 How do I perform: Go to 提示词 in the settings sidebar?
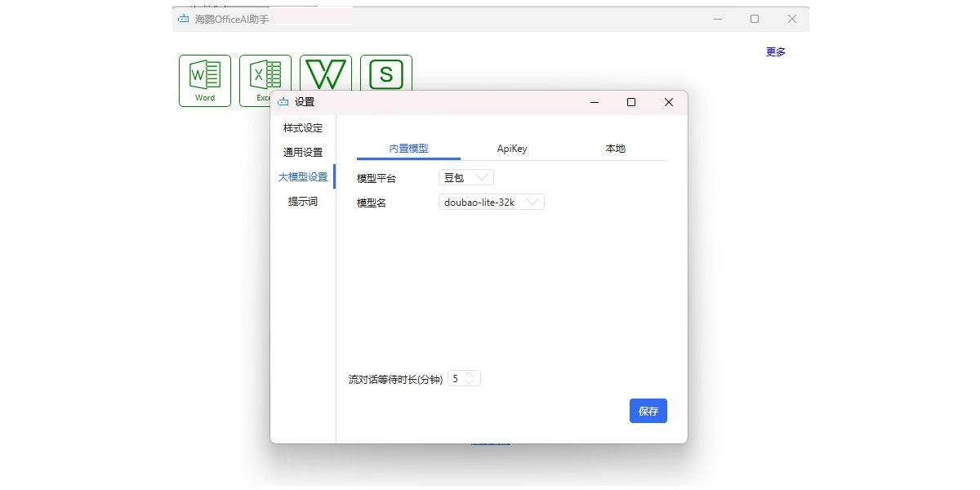[x=303, y=202]
